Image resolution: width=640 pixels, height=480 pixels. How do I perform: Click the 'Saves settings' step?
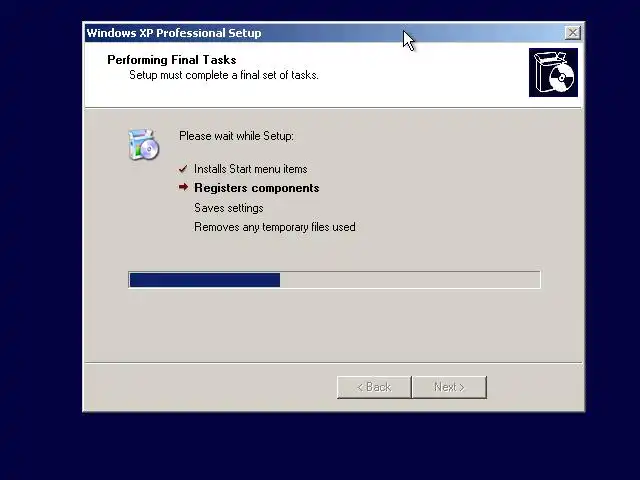[229, 208]
